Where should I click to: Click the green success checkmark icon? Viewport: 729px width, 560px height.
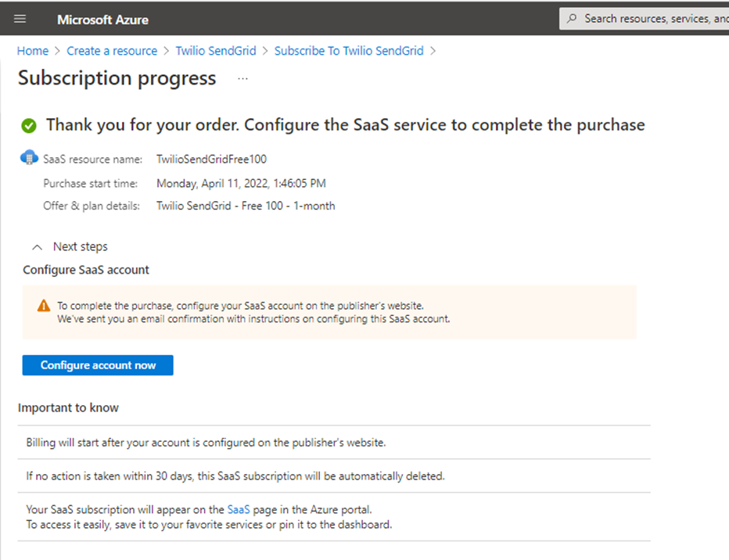[x=29, y=125]
